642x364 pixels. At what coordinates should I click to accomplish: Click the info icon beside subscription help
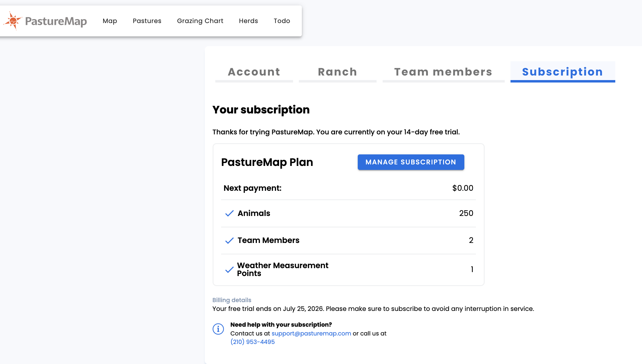pyautogui.click(x=218, y=329)
